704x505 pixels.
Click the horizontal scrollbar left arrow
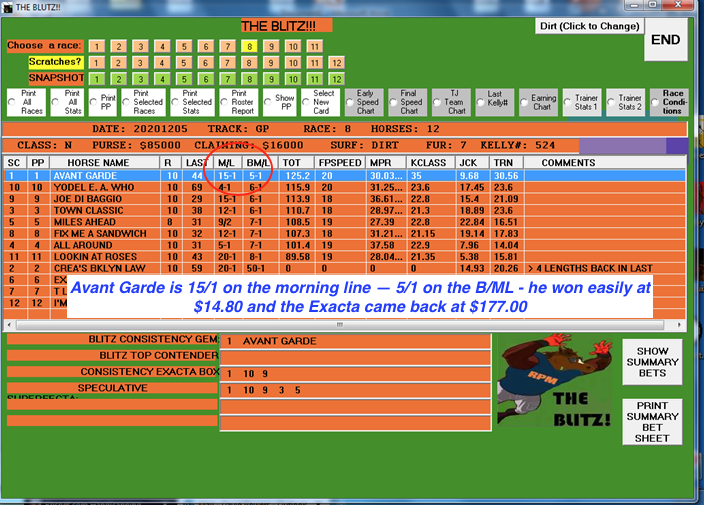[x=9, y=324]
